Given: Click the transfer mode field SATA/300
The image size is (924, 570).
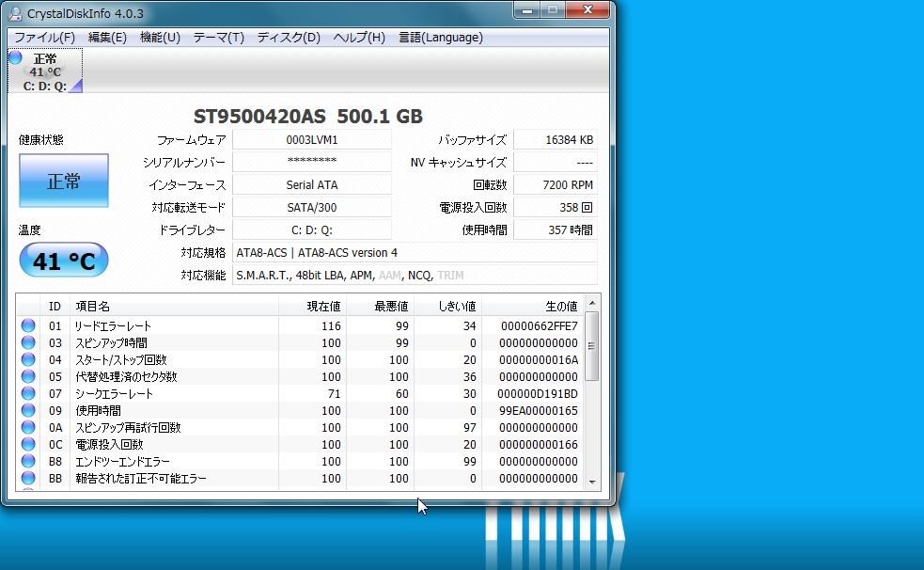Looking at the screenshot, I should 312,208.
